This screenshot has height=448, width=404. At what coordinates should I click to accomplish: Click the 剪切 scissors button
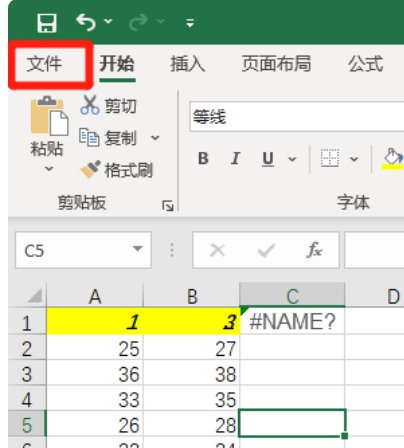coord(108,106)
